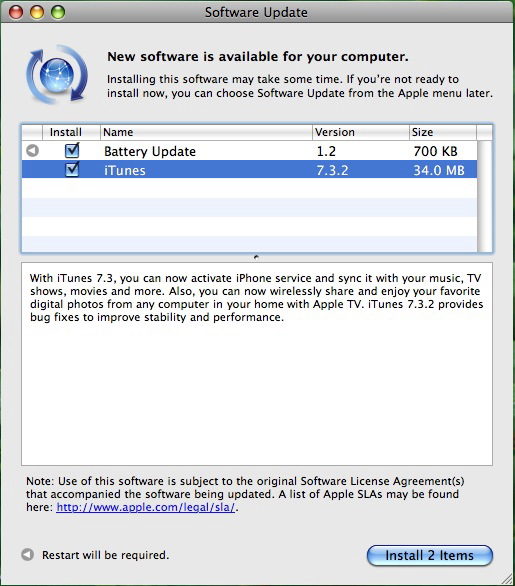
Task: Select the iTunes row name
Action: click(x=125, y=170)
